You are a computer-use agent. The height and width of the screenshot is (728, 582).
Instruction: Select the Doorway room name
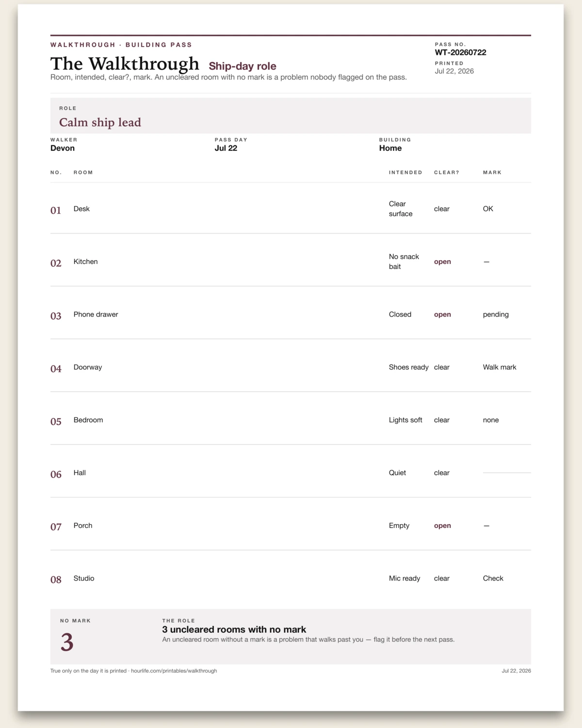[x=88, y=367]
